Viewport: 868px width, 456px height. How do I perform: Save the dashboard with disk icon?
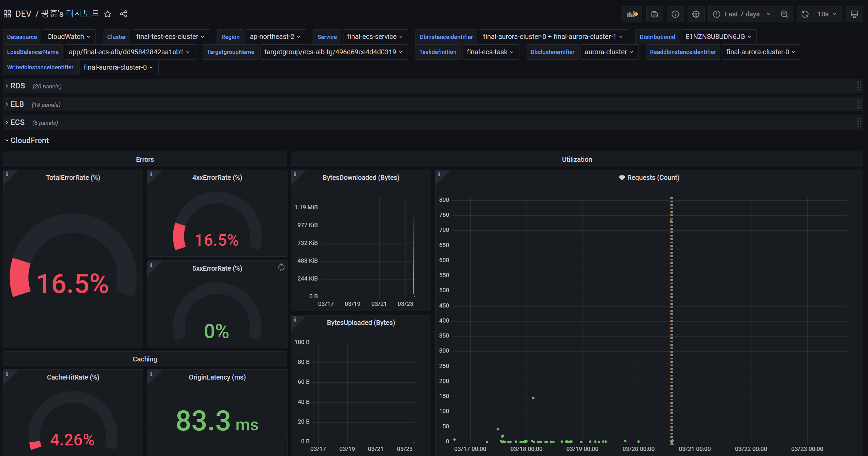point(654,14)
